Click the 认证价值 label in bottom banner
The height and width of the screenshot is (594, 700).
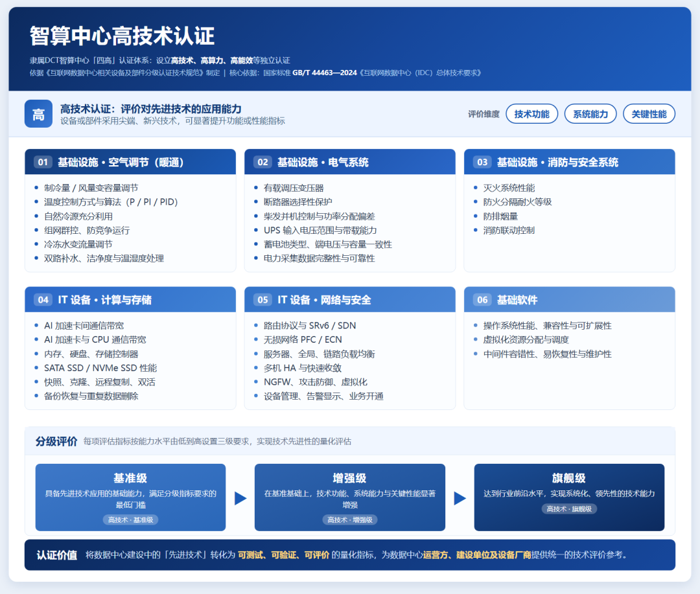pyautogui.click(x=56, y=555)
